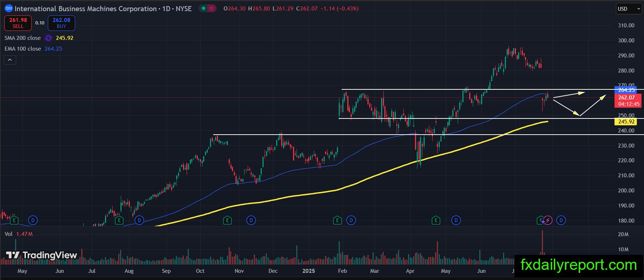Click the IBM company logo icon
The image size is (644, 280).
[x=9, y=8]
